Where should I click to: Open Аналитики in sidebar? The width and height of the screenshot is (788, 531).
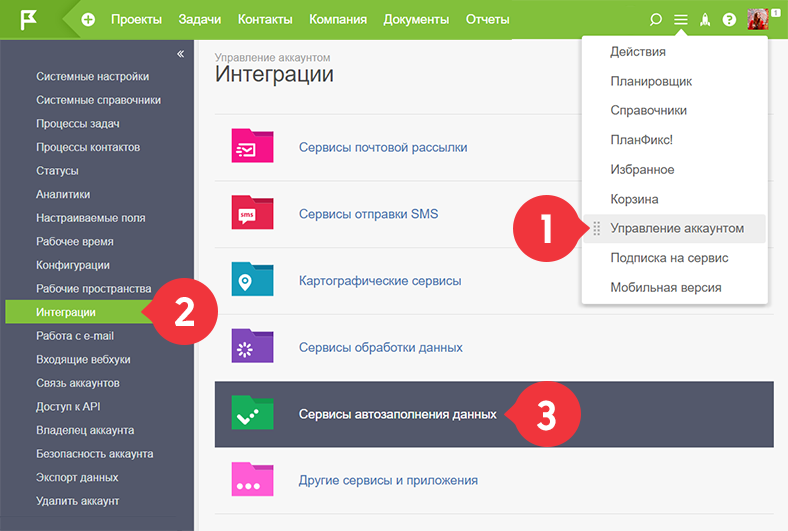[x=63, y=195]
